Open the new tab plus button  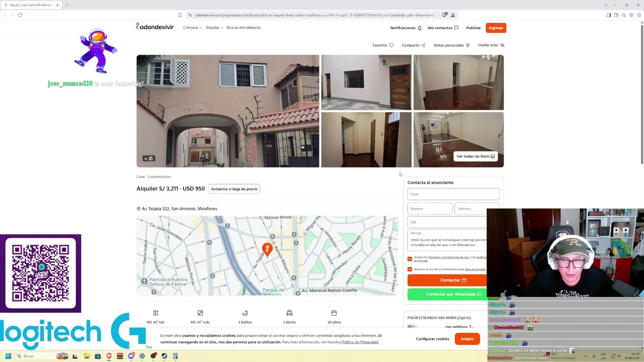[x=66, y=5]
